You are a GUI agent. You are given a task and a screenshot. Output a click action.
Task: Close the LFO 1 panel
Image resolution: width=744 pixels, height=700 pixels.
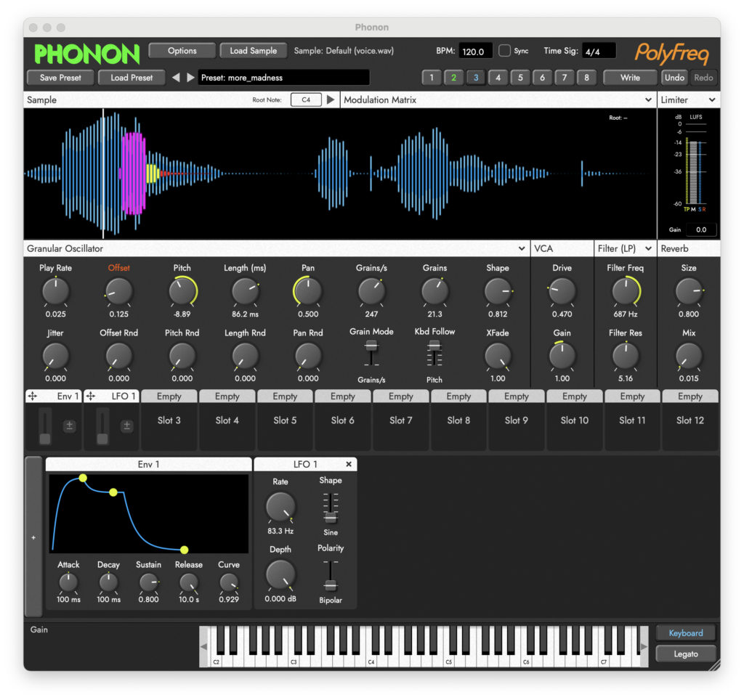(x=349, y=464)
